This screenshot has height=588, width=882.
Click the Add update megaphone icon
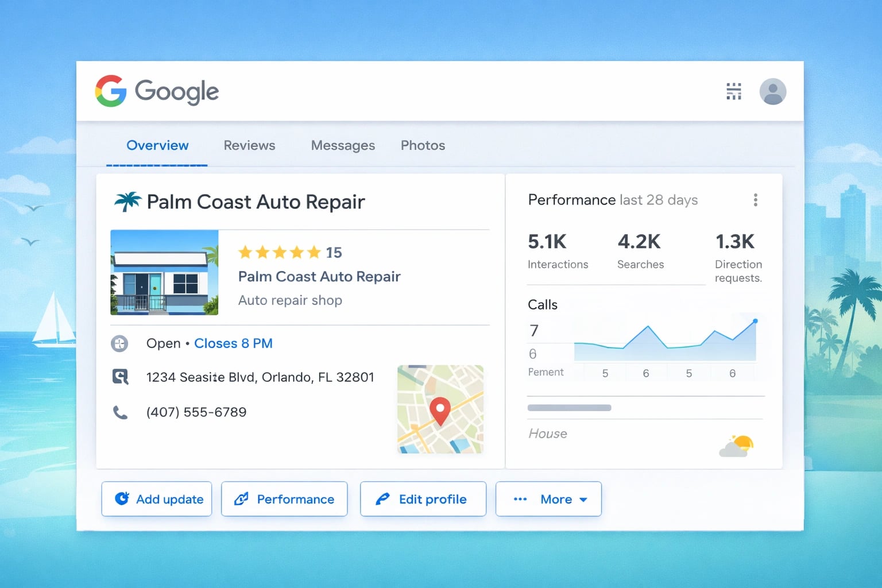tap(121, 499)
